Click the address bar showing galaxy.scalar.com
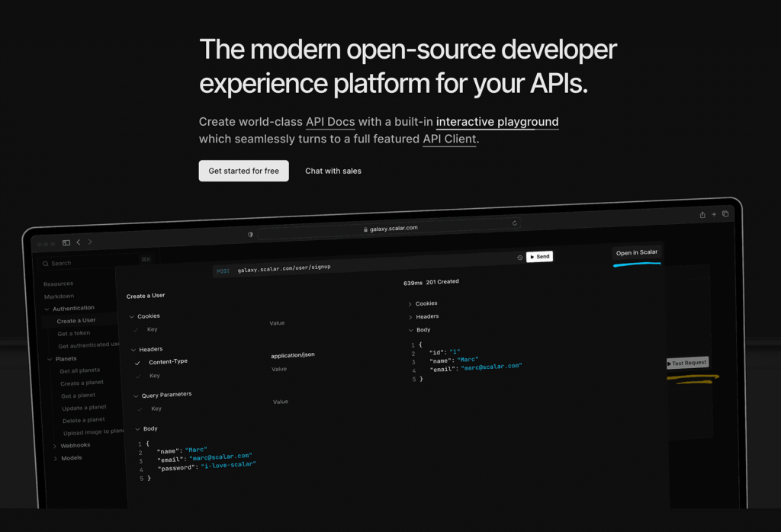Image resolution: width=781 pixels, height=532 pixels. (391, 227)
